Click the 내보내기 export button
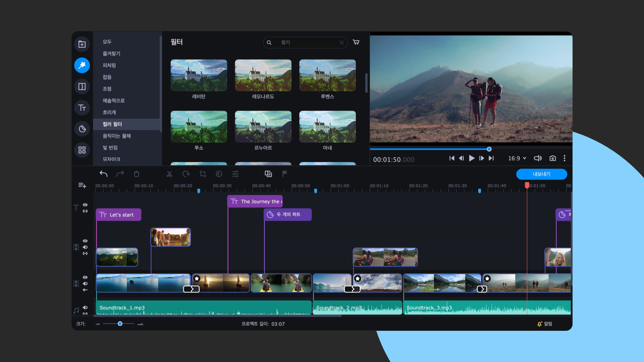644x362 pixels. 541,174
